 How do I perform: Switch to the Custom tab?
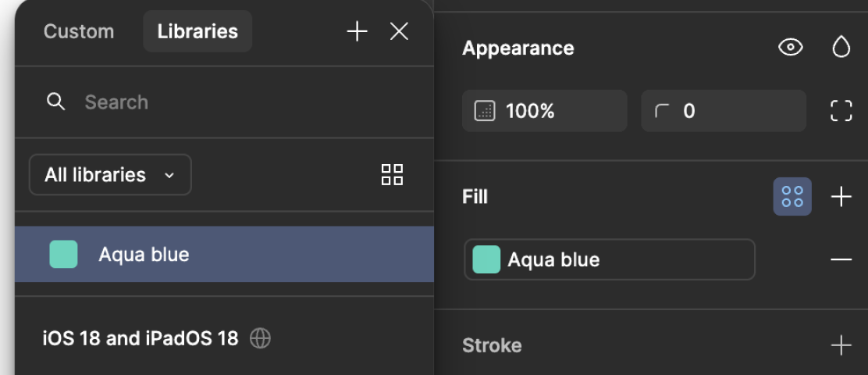79,31
